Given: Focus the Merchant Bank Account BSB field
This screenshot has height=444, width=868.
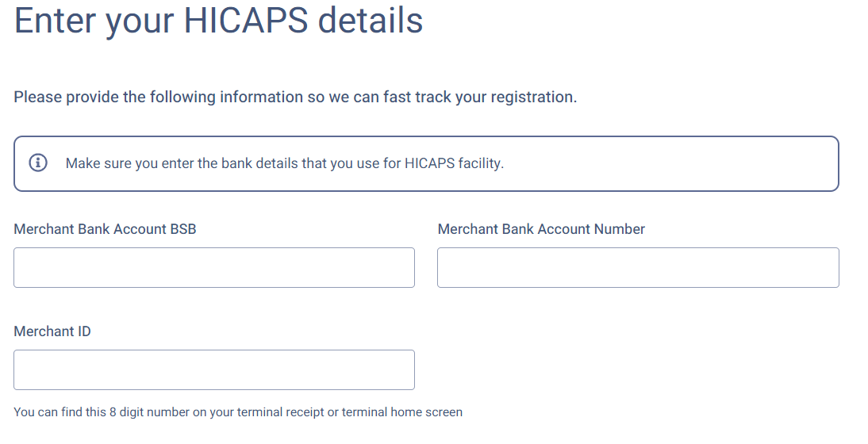Looking at the screenshot, I should point(214,267).
